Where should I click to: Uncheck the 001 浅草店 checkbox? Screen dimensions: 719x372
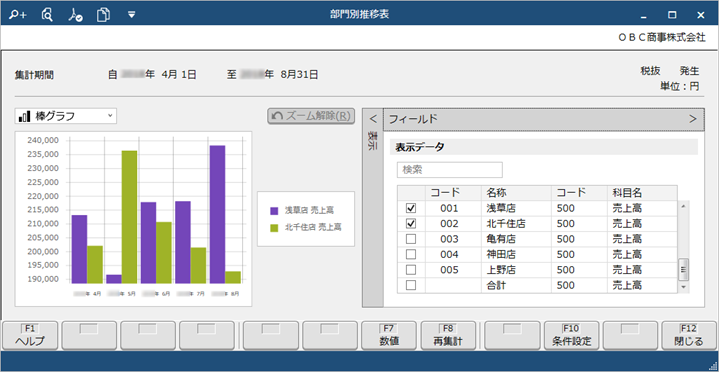pyautogui.click(x=411, y=208)
